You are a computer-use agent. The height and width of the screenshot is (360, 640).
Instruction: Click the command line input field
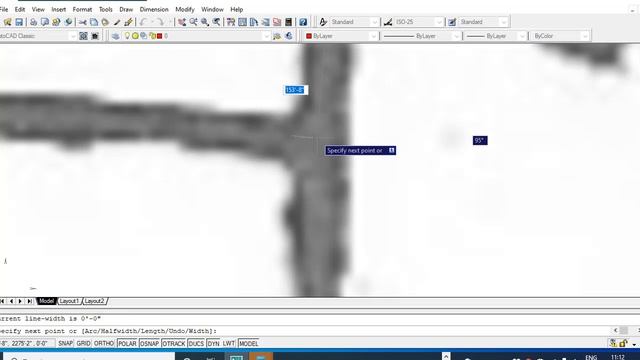point(306,331)
